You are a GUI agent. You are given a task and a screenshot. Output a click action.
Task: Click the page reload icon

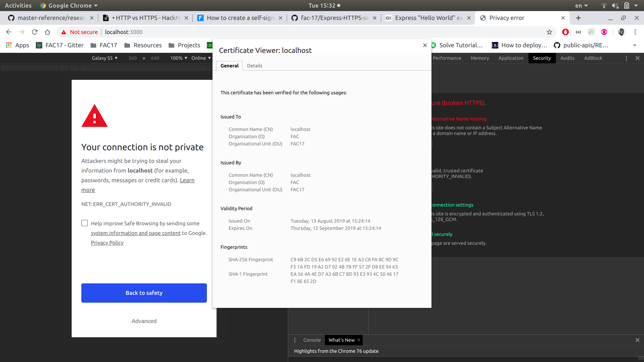point(34,32)
